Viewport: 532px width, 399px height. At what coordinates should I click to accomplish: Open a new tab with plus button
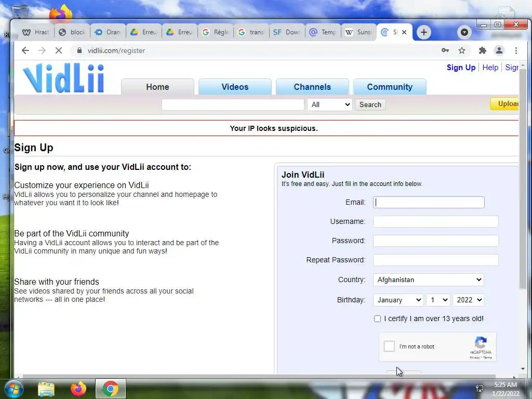pos(424,32)
